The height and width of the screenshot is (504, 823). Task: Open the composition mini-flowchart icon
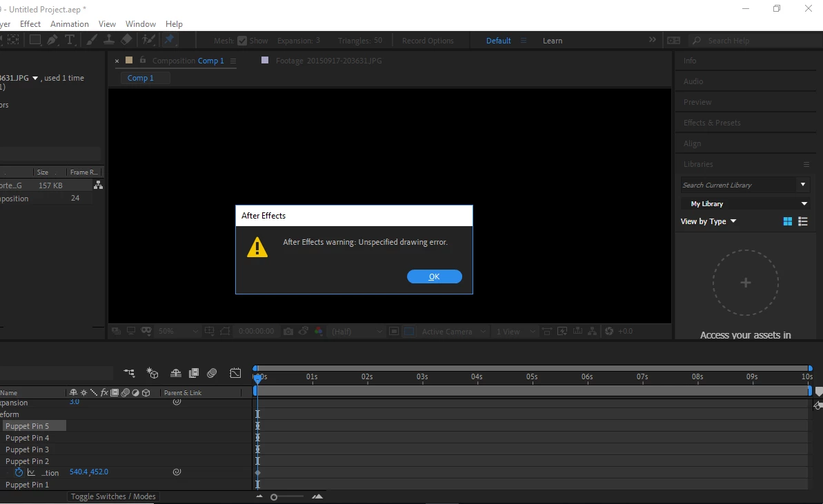click(x=129, y=373)
